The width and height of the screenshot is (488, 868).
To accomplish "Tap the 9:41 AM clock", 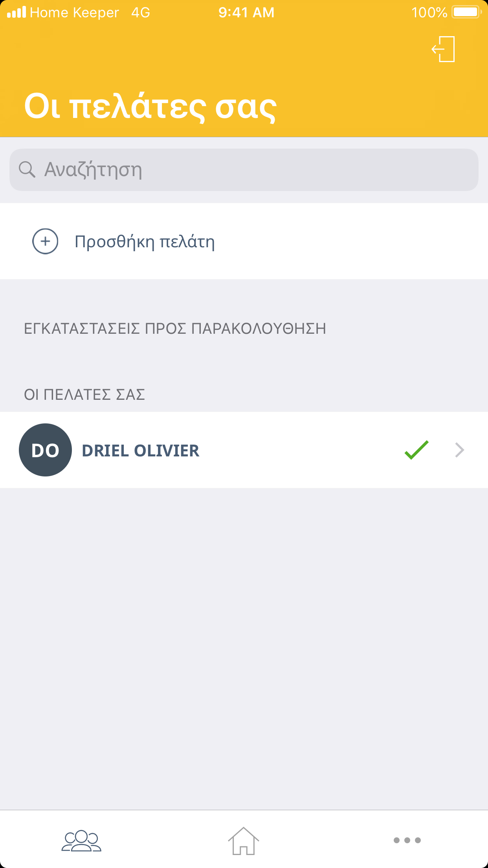I will pyautogui.click(x=246, y=13).
